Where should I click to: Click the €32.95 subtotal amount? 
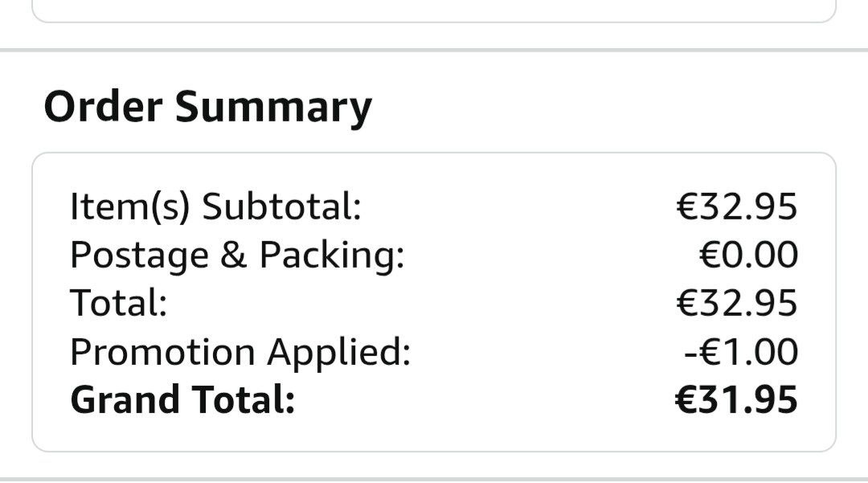737,207
